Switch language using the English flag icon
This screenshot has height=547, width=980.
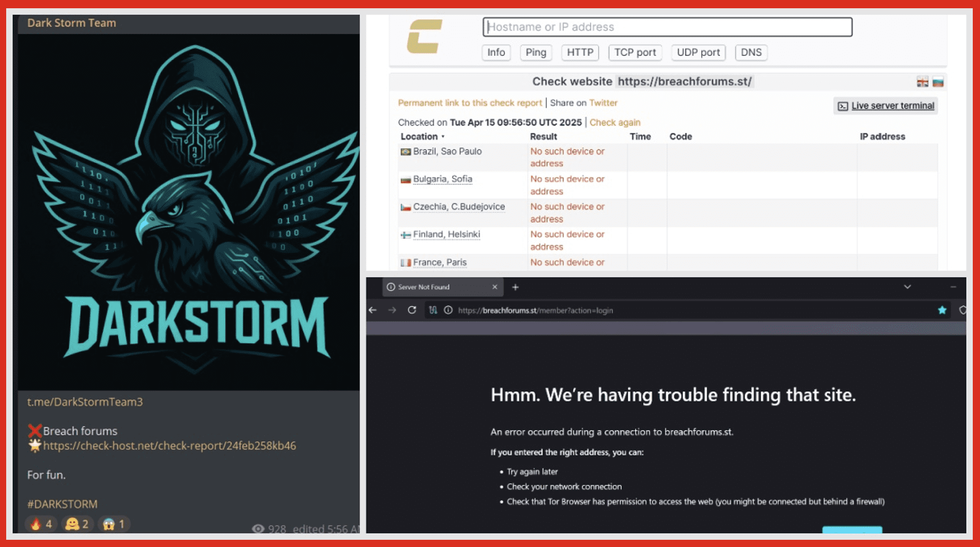922,82
